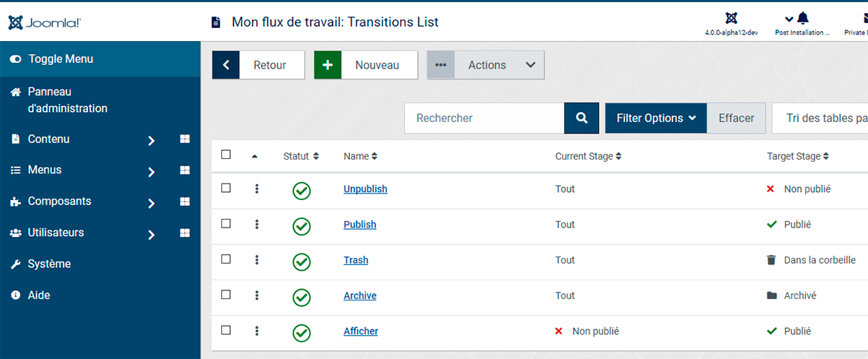The width and height of the screenshot is (868, 359).
Task: Click the Afficher row green status checkmark
Action: [x=302, y=333]
